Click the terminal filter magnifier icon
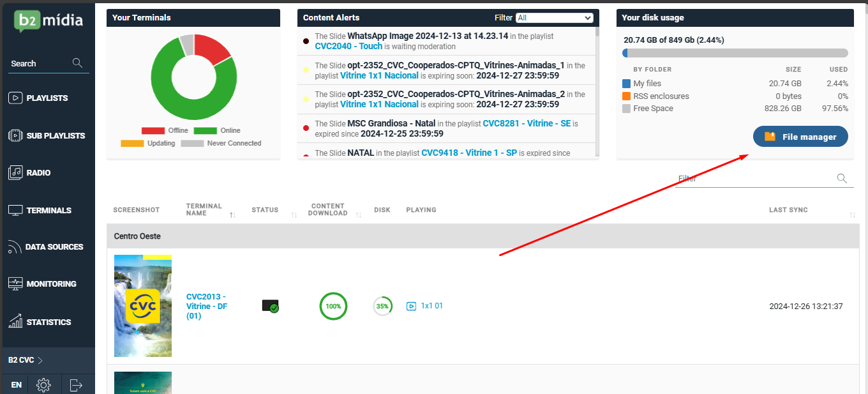Image resolution: width=868 pixels, height=394 pixels. pos(842,178)
